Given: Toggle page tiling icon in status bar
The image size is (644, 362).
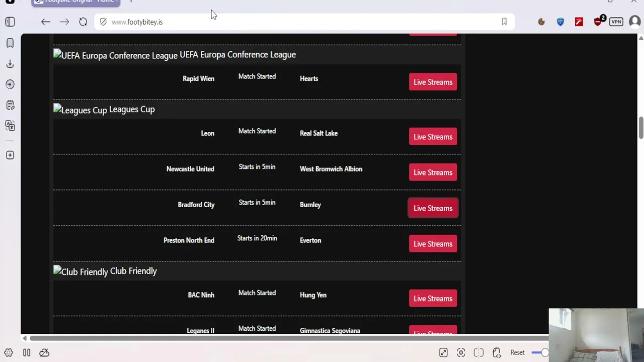Looking at the screenshot, I should [478, 353].
